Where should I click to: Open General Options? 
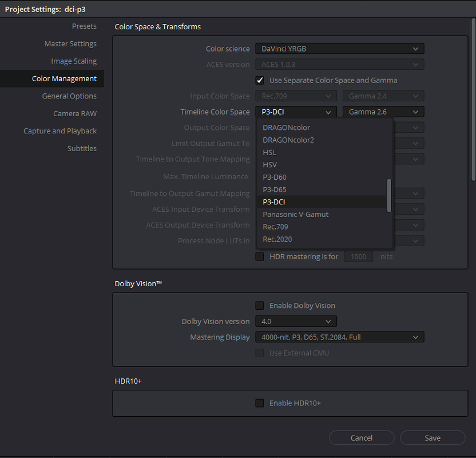point(69,96)
